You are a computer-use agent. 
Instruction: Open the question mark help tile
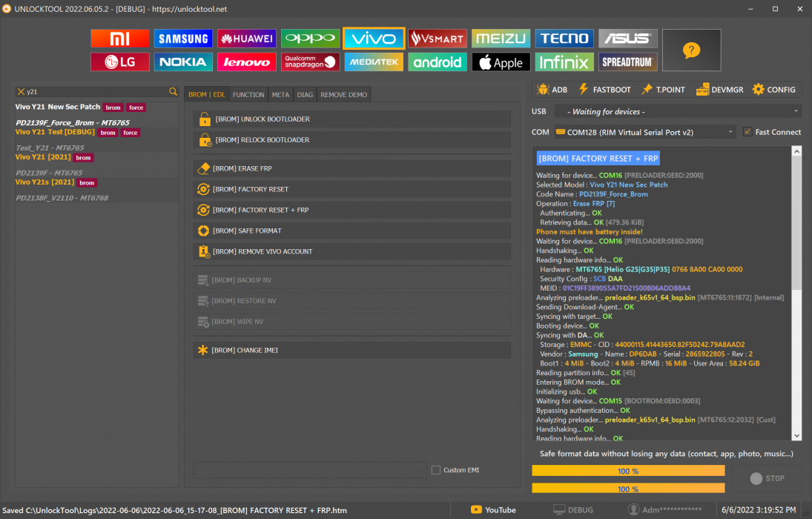coord(691,50)
